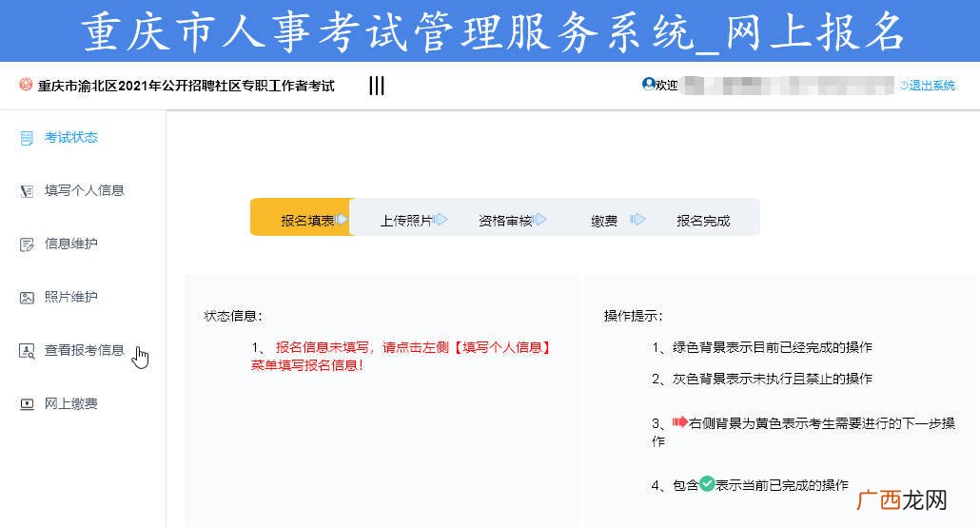The width and height of the screenshot is (980, 527).
Task: Click arrow icon after 资格审核 step
Action: click(539, 220)
